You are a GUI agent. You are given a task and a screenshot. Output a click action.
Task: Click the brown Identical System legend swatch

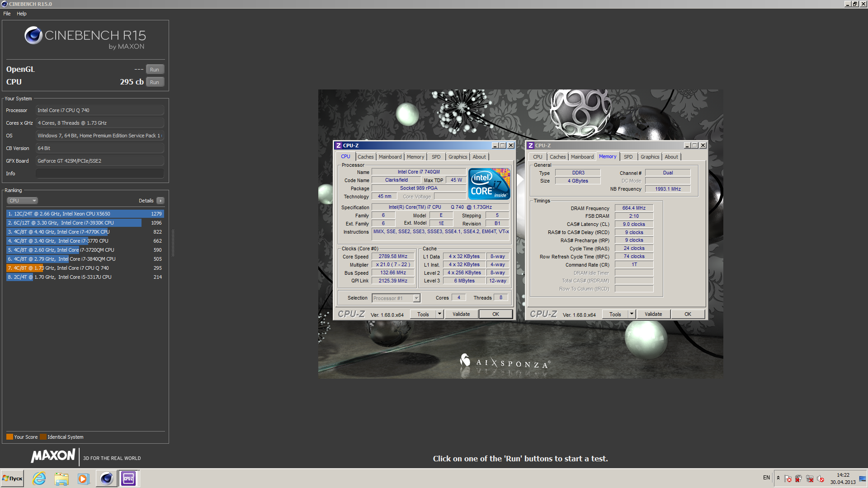pyautogui.click(x=43, y=437)
